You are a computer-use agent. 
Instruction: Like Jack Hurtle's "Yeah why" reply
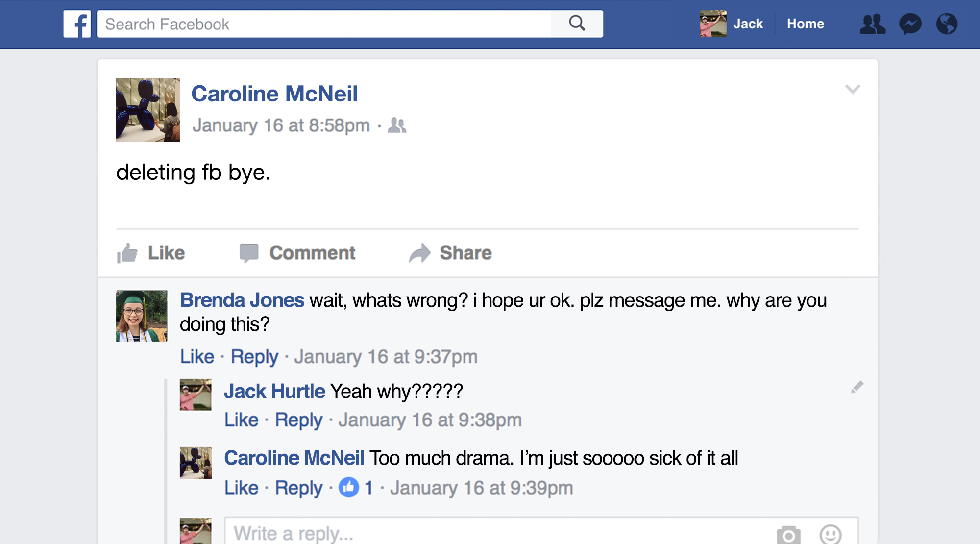coord(241,420)
